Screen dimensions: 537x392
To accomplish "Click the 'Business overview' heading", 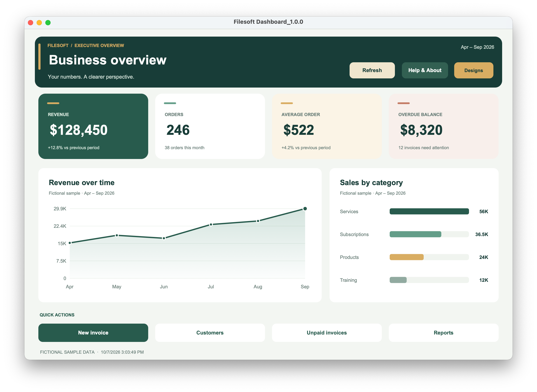I will tap(107, 60).
